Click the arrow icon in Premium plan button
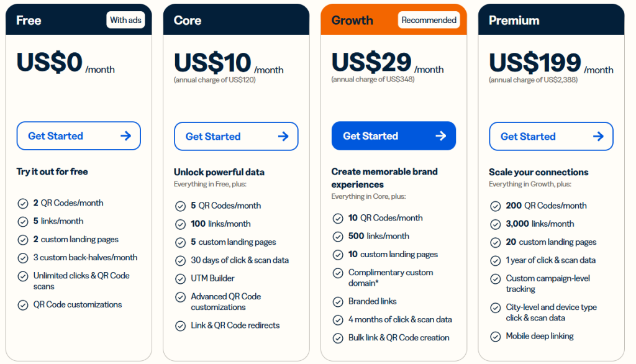636x364 pixels. pos(598,136)
